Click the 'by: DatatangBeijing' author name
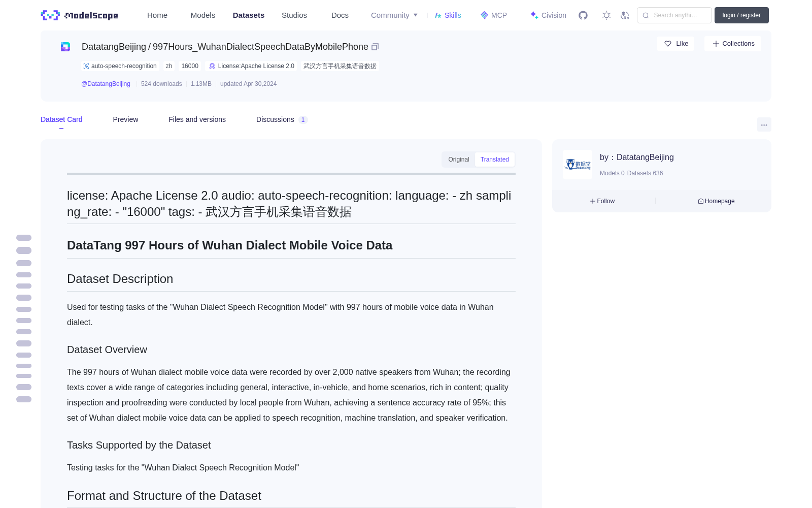The image size is (812, 508). click(x=637, y=157)
